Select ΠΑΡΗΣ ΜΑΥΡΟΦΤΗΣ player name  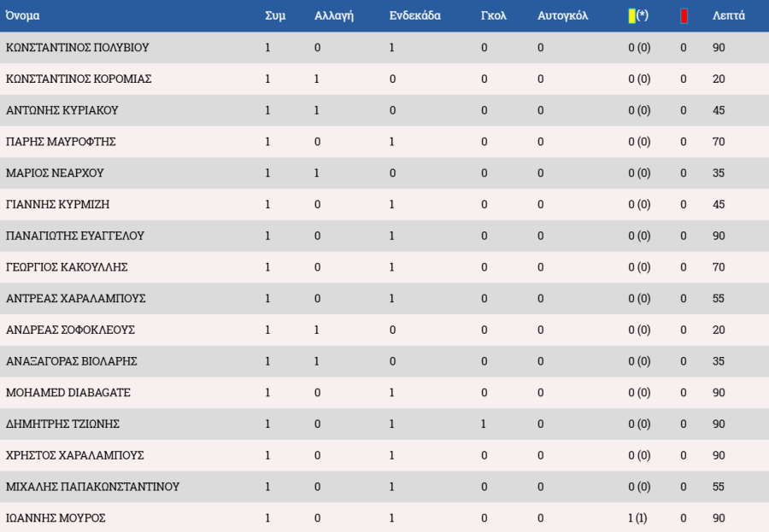coord(61,142)
